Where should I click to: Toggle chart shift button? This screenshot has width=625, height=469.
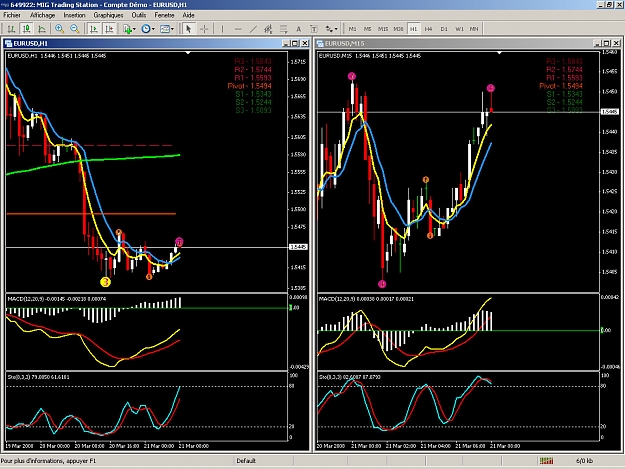point(109,29)
